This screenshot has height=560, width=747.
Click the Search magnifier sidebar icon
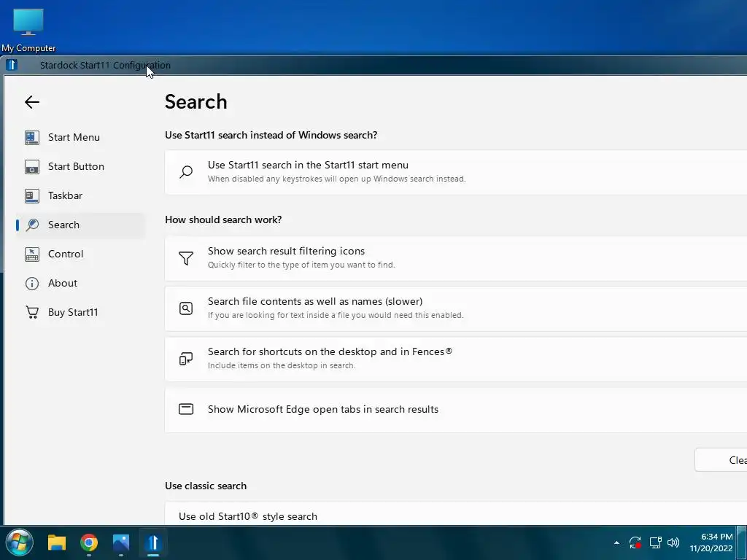point(32,225)
